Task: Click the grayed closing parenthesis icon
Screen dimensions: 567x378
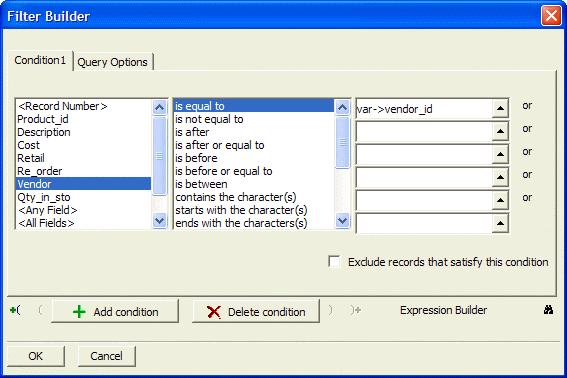Action: click(x=330, y=310)
